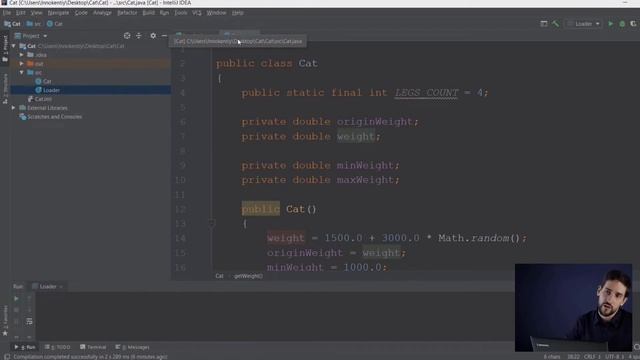Click the LEGS_COUNT constant in code
This screenshot has width=640, height=360.
click(x=426, y=93)
